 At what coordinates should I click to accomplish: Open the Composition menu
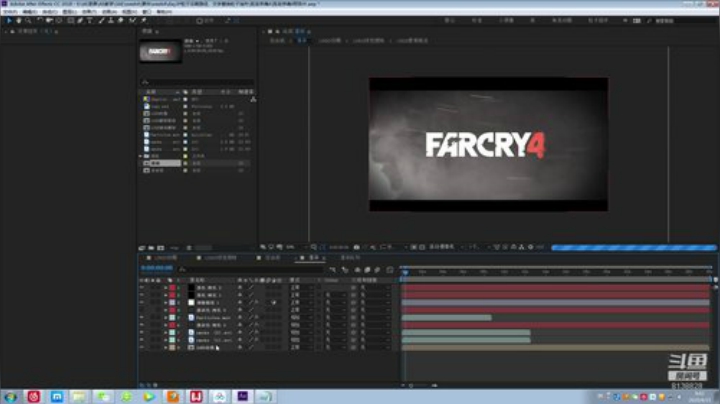(x=50, y=11)
